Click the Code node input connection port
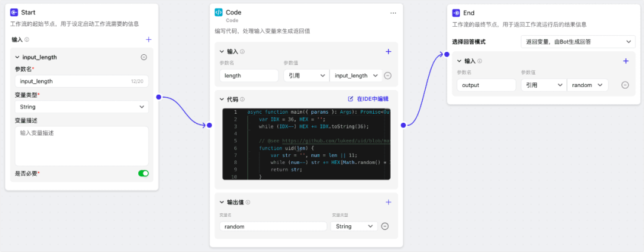This screenshot has height=252, width=644. point(209,125)
